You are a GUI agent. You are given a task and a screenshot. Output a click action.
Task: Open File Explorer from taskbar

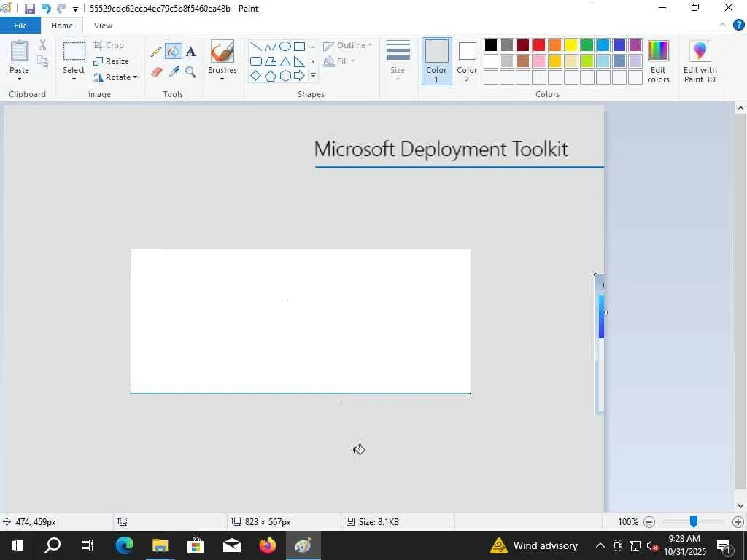pyautogui.click(x=160, y=545)
